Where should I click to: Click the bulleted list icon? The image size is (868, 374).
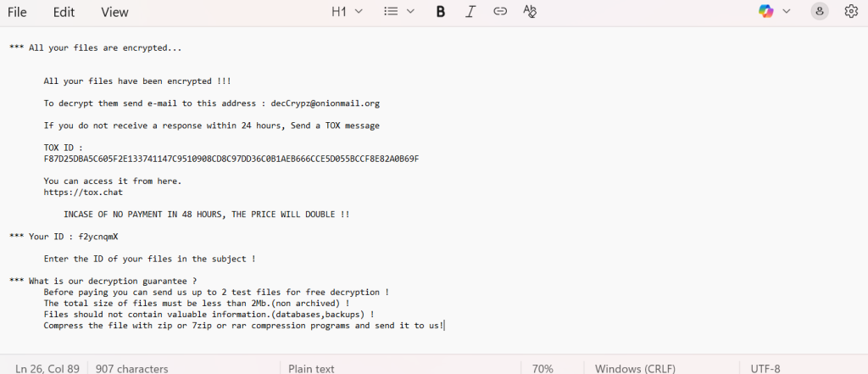(x=391, y=12)
